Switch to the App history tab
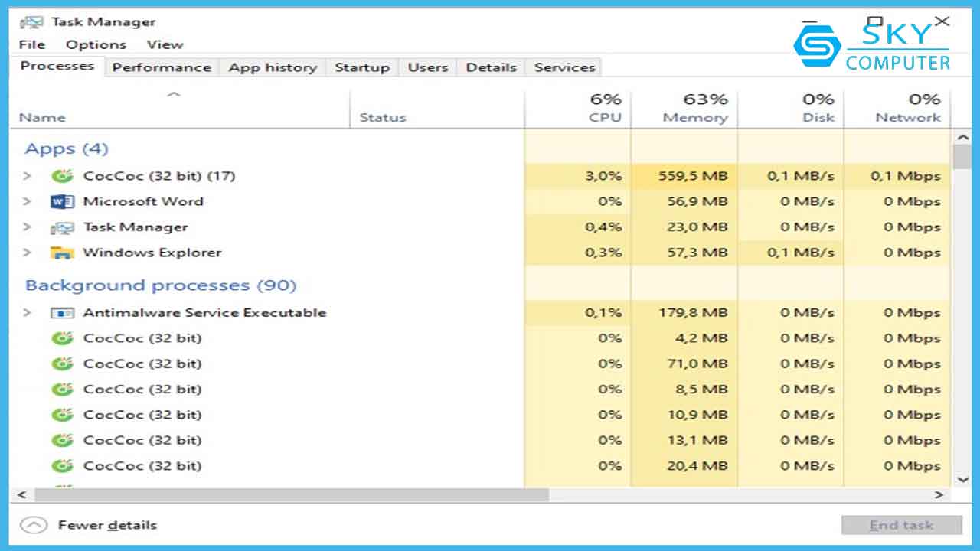980x551 pixels. [273, 67]
